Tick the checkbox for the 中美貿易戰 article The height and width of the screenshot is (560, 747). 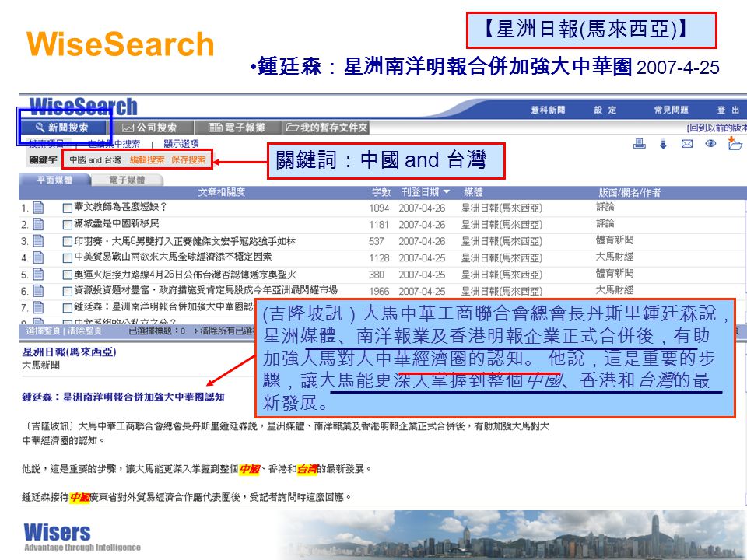coord(67,258)
